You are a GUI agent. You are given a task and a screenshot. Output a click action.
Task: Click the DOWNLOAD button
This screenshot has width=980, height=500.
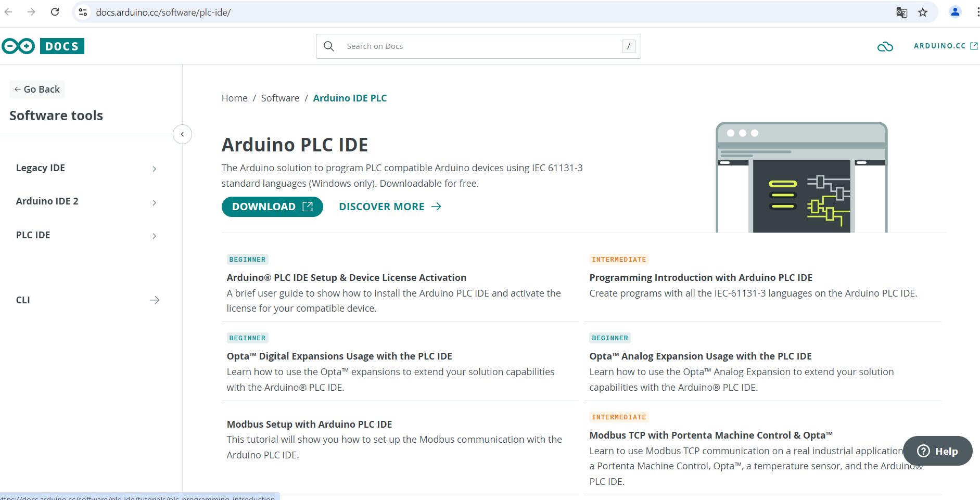[x=272, y=207]
